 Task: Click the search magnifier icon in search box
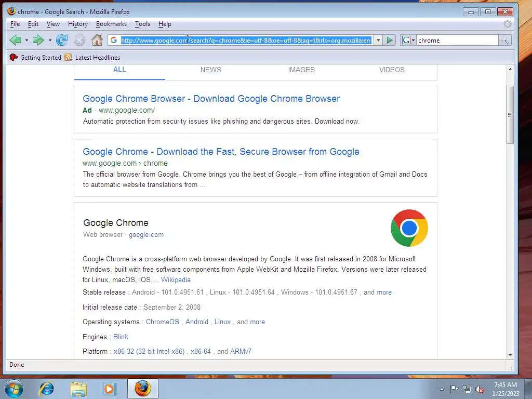(x=504, y=40)
